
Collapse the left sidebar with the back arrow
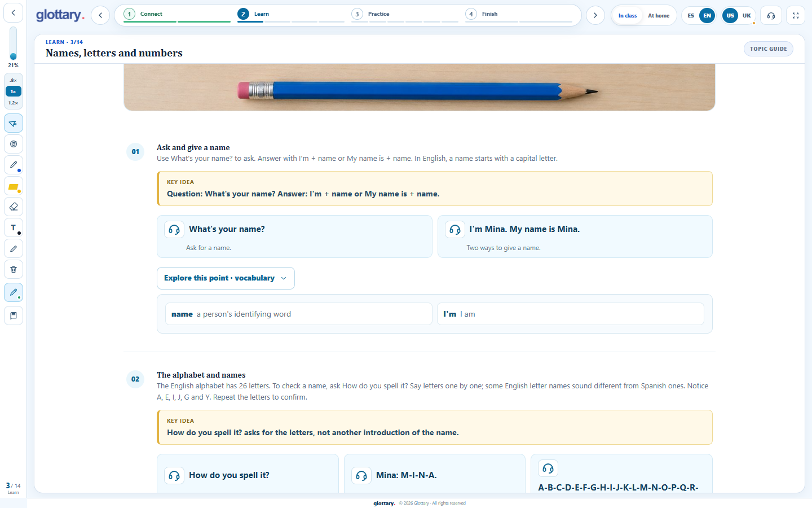(x=14, y=12)
